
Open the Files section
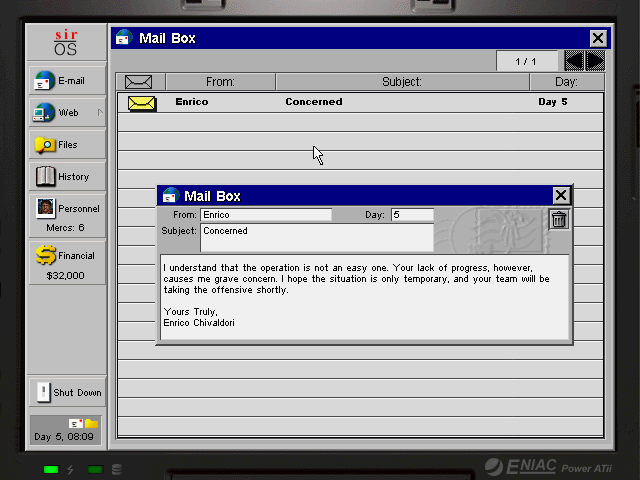(x=67, y=144)
